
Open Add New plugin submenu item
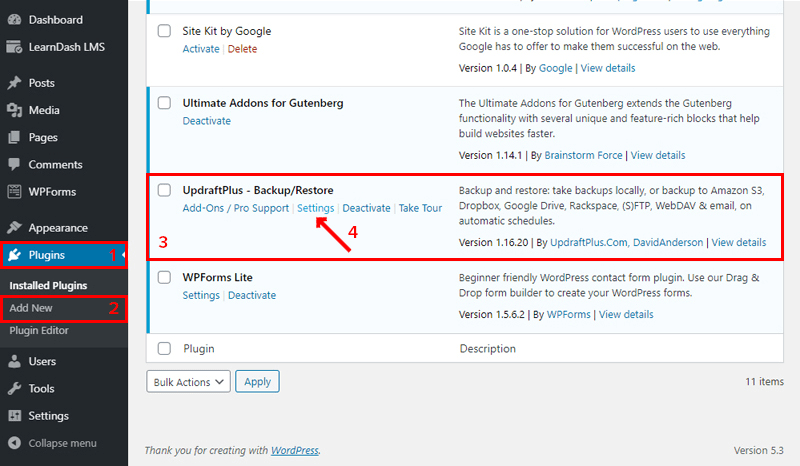point(31,308)
